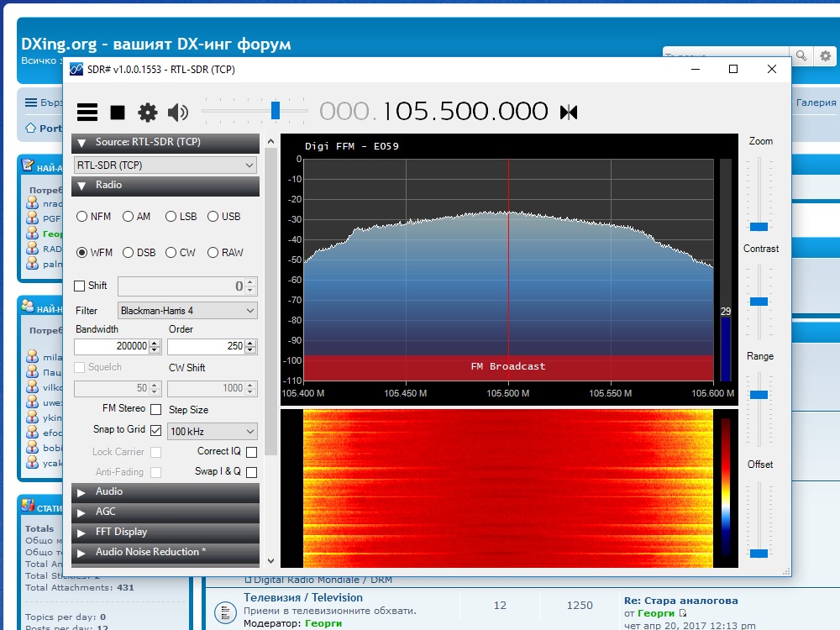Enable the Correct IQ checkbox

pyautogui.click(x=251, y=452)
